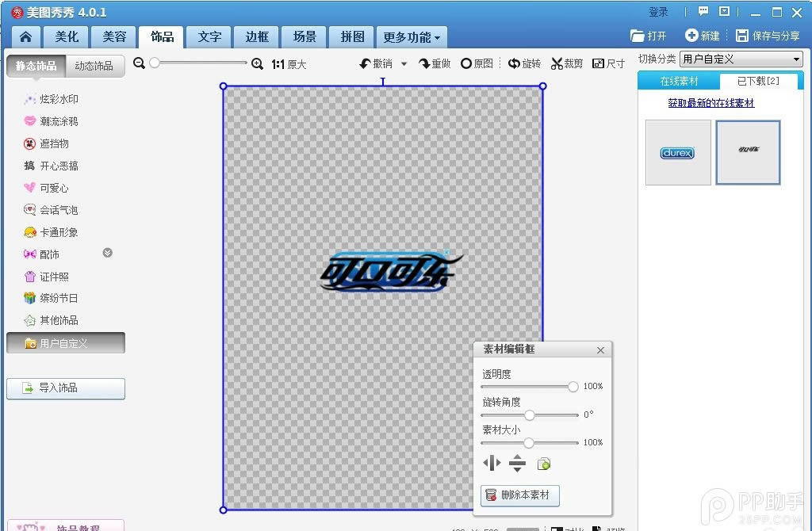Click the 裁剪 crop tool
The height and width of the screenshot is (531, 812).
coord(567,63)
